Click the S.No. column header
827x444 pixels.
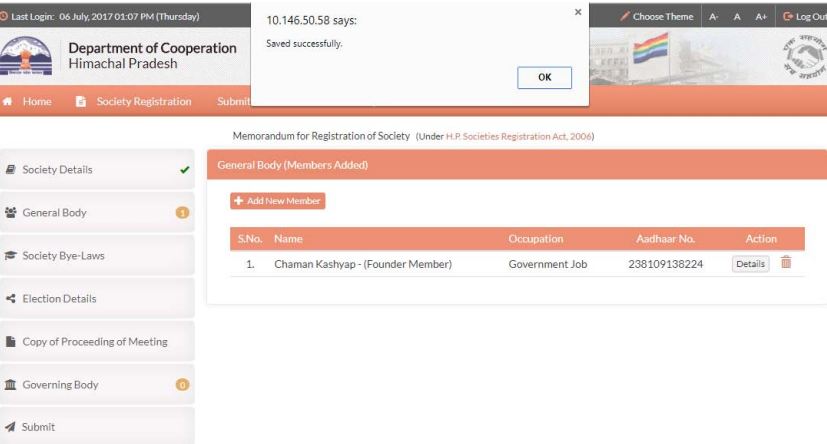(x=250, y=239)
